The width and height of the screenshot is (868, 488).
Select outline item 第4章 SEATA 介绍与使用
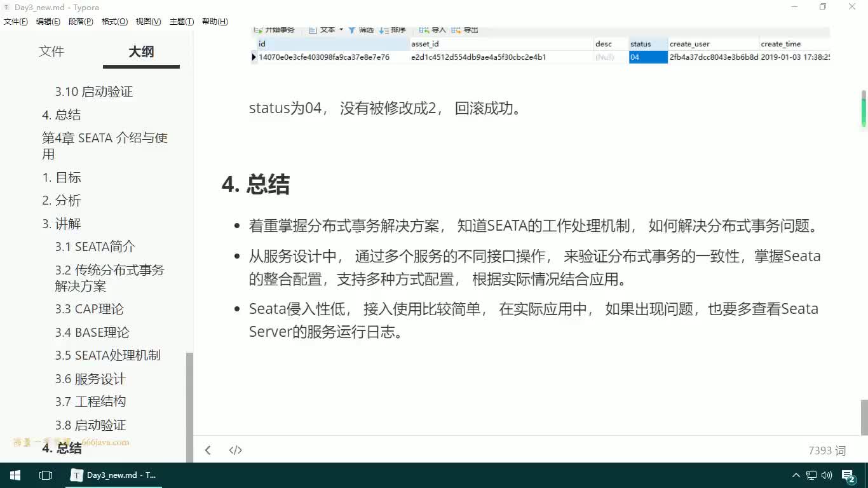[x=105, y=146]
